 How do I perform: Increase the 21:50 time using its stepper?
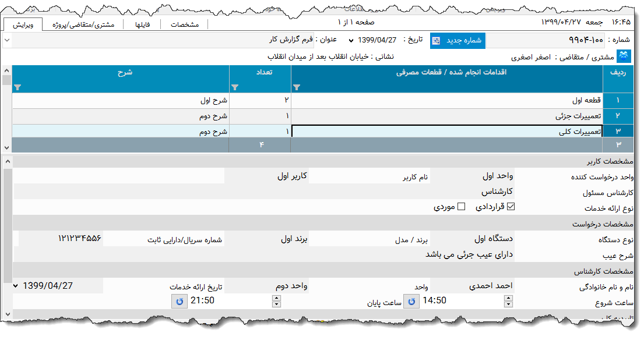pos(277,297)
